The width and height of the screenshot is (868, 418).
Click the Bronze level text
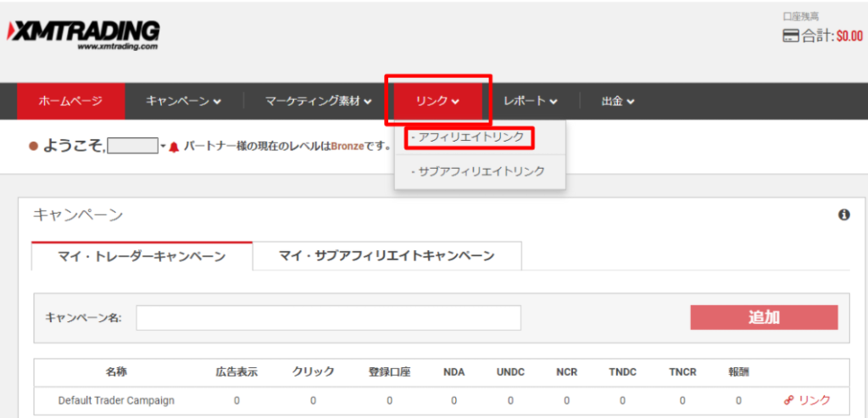[x=347, y=148]
